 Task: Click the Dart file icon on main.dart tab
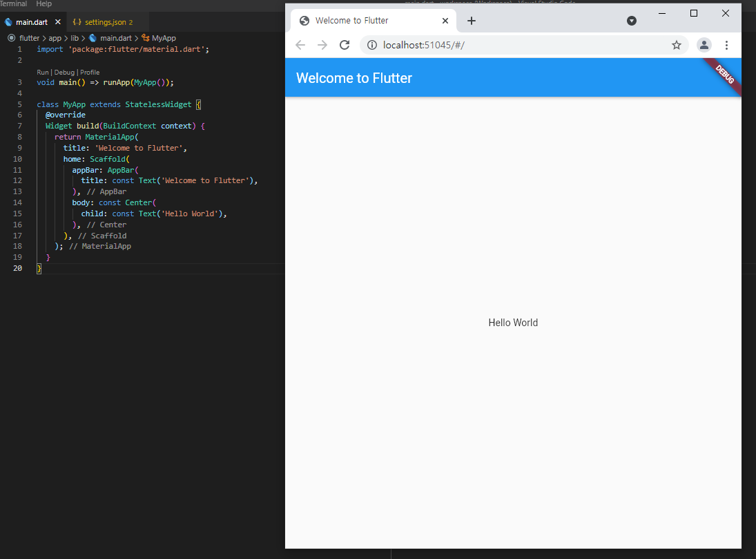[x=8, y=22]
